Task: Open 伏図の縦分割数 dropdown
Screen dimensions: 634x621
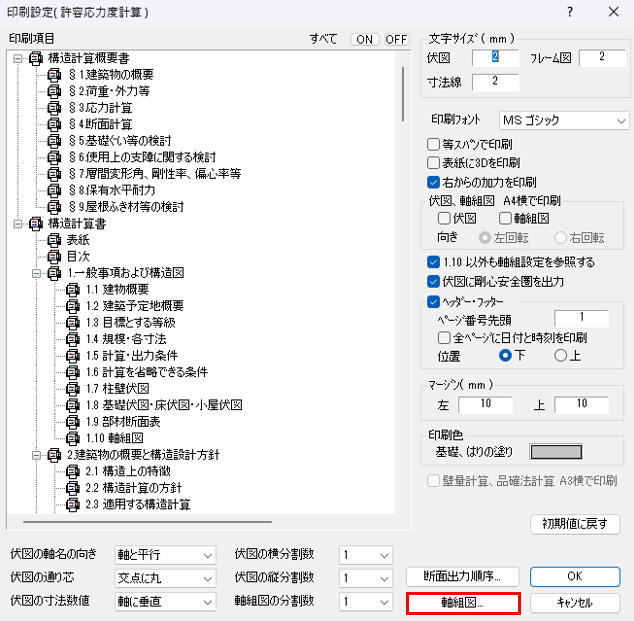Action: click(x=366, y=578)
